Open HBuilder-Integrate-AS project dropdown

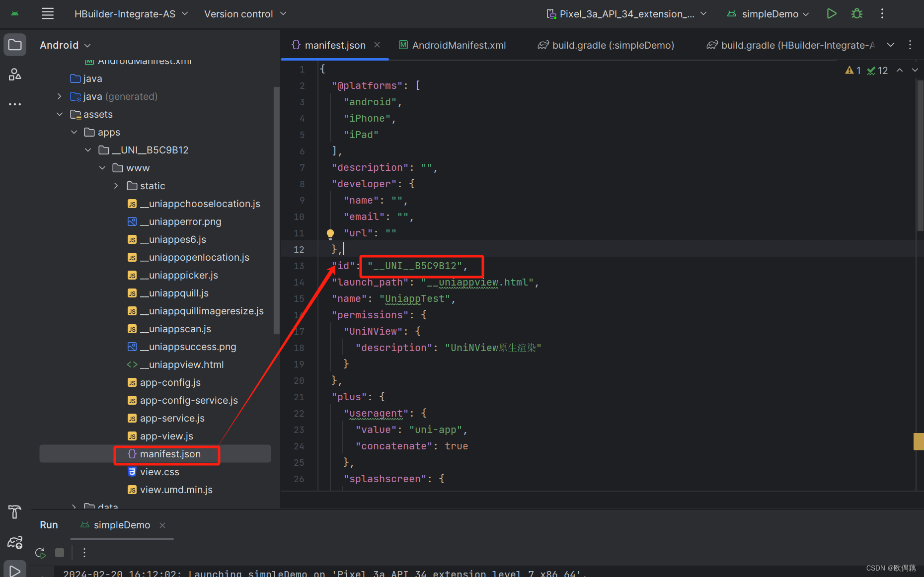[132, 14]
